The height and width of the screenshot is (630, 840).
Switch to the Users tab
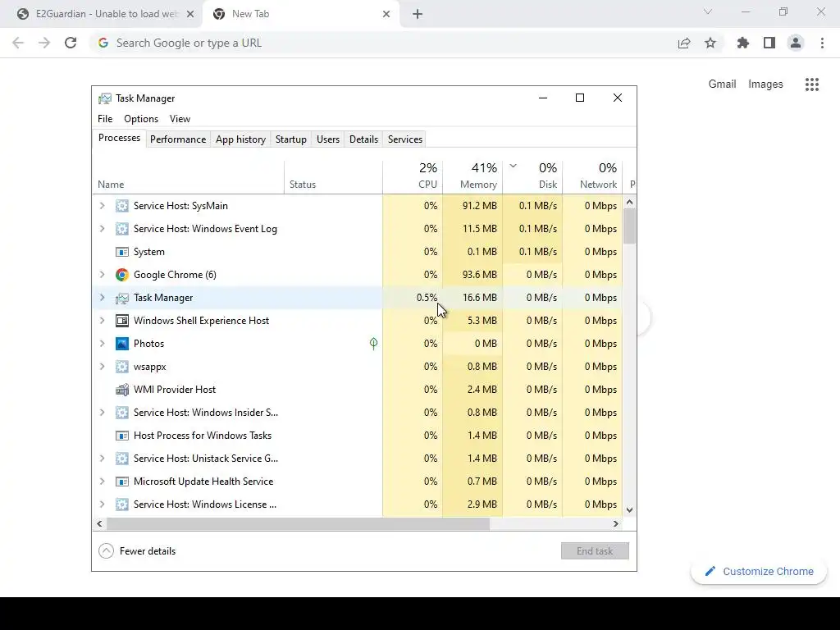coord(328,139)
